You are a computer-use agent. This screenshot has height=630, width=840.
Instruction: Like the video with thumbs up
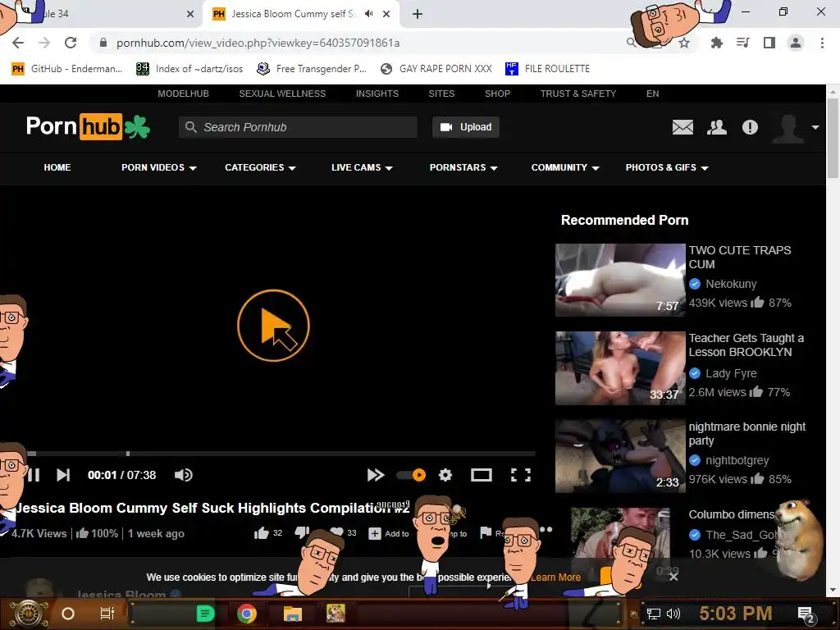tap(262, 533)
